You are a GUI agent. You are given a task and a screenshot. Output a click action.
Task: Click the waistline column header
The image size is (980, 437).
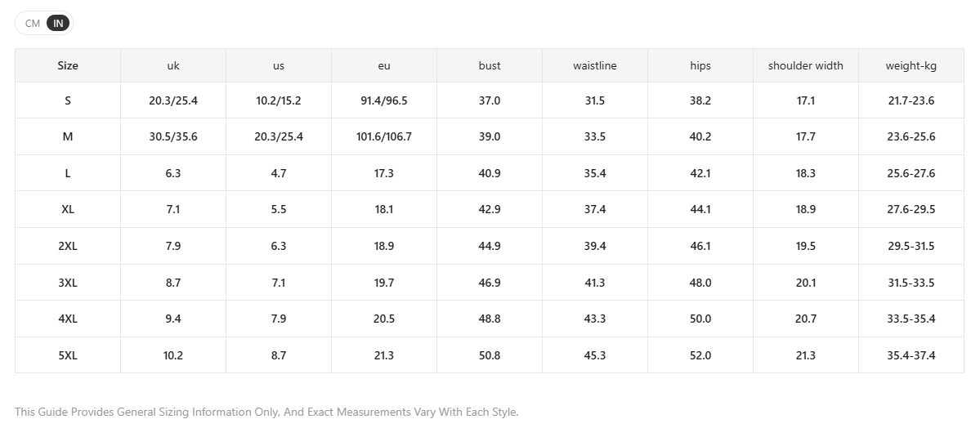click(595, 65)
